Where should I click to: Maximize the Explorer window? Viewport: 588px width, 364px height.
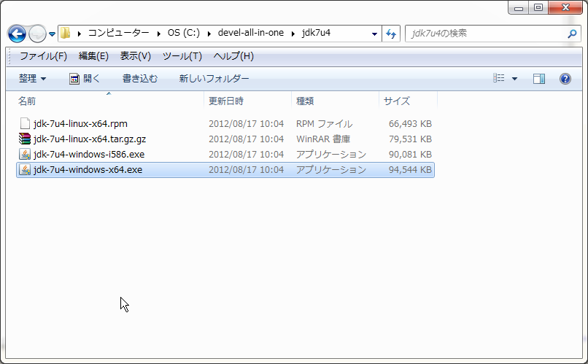point(538,7)
